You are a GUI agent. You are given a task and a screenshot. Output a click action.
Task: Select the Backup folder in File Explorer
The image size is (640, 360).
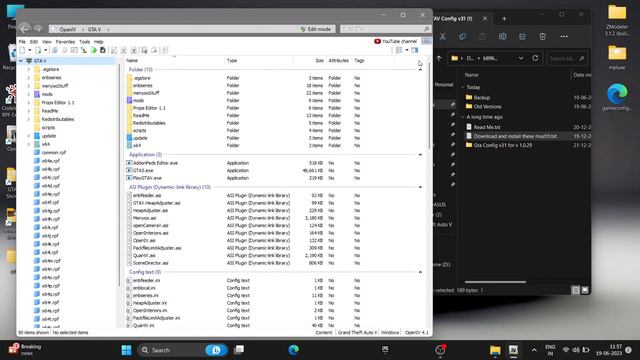[x=482, y=98]
